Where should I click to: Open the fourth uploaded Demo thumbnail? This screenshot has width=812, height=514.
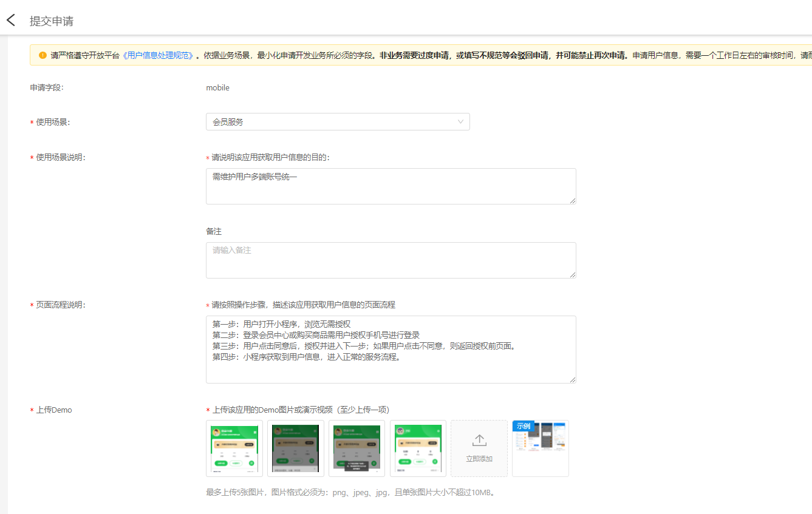[418, 448]
